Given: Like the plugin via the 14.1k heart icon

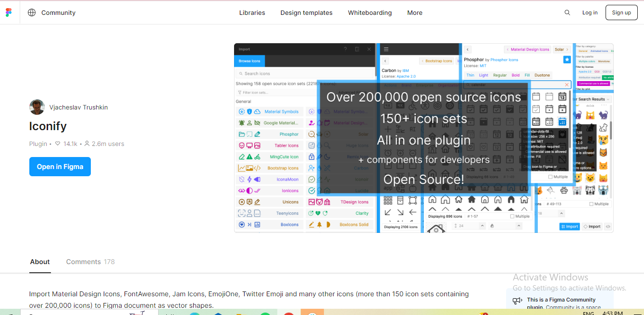Looking at the screenshot, I should coord(58,144).
